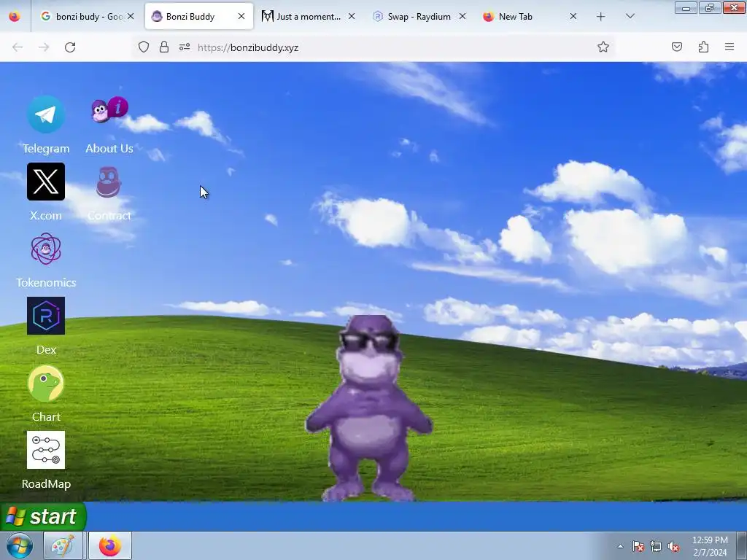Save page to Pocket

click(677, 47)
